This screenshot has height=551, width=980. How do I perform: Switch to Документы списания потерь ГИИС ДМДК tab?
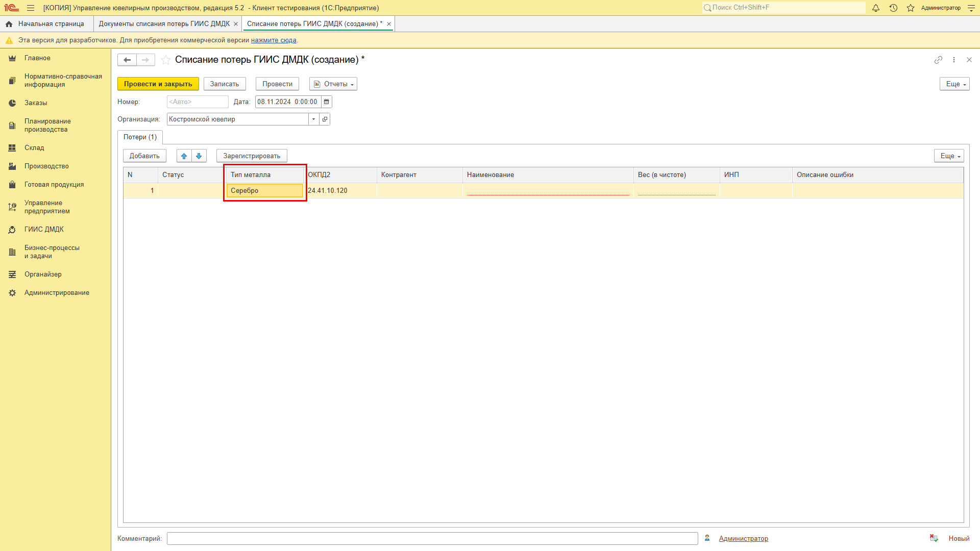(164, 24)
